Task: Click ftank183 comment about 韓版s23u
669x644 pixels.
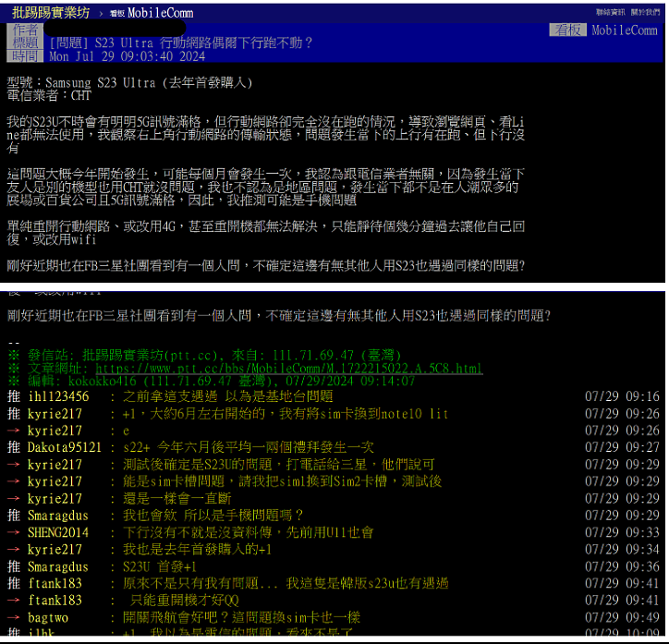Action: (x=286, y=583)
